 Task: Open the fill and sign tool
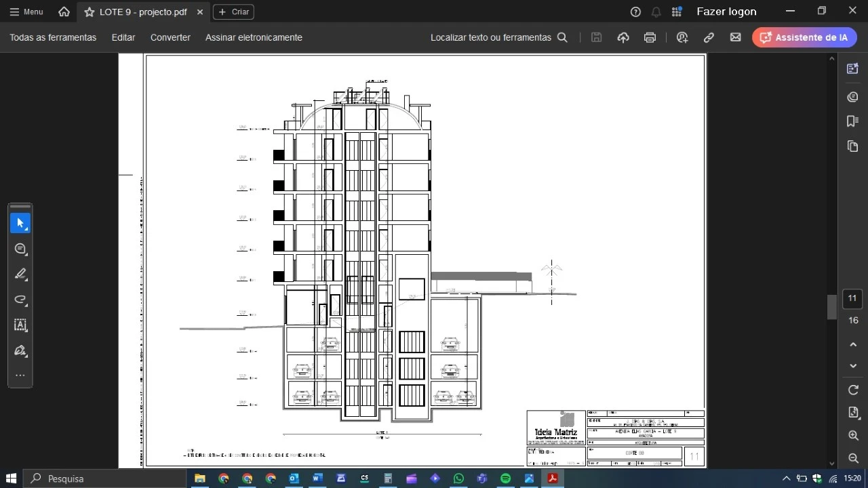(x=20, y=350)
